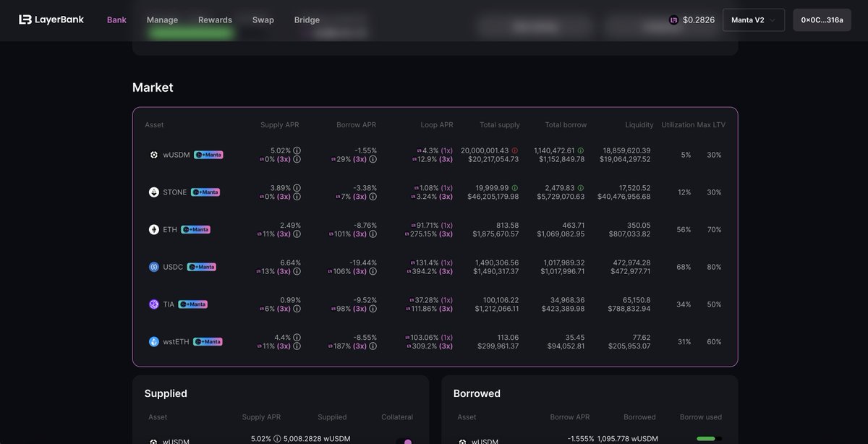Viewport: 868px width, 444px height.
Task: Open the USDC 3x supply boost info icon
Action: (297, 272)
